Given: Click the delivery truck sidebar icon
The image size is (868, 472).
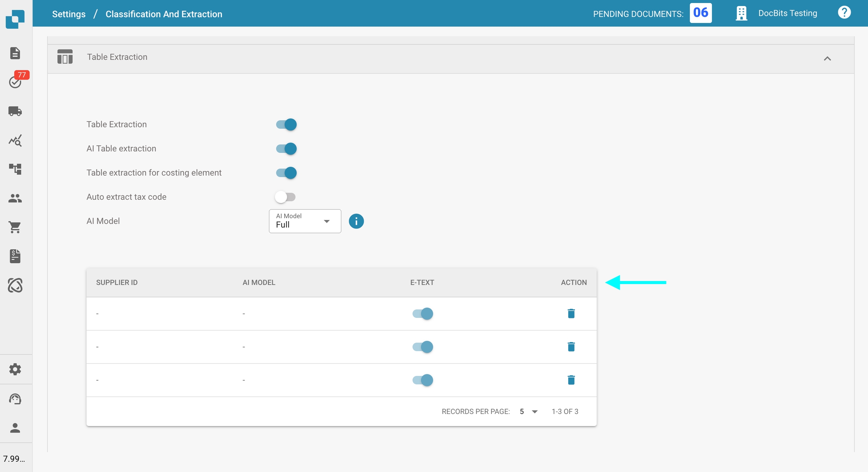Looking at the screenshot, I should tap(15, 111).
